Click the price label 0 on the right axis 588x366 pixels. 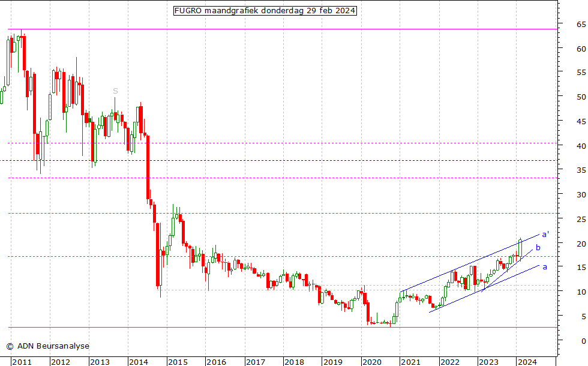tap(583, 341)
